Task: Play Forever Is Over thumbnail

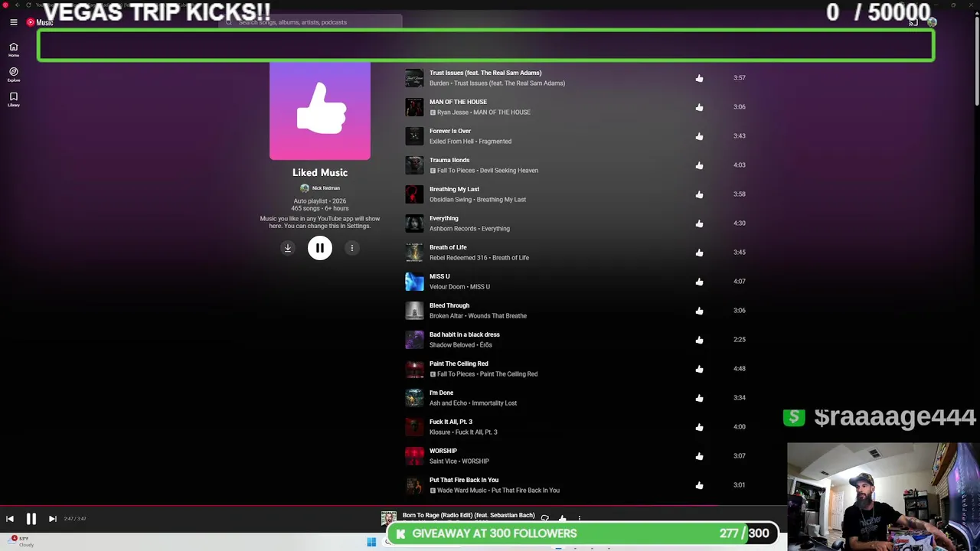Action: pos(414,136)
